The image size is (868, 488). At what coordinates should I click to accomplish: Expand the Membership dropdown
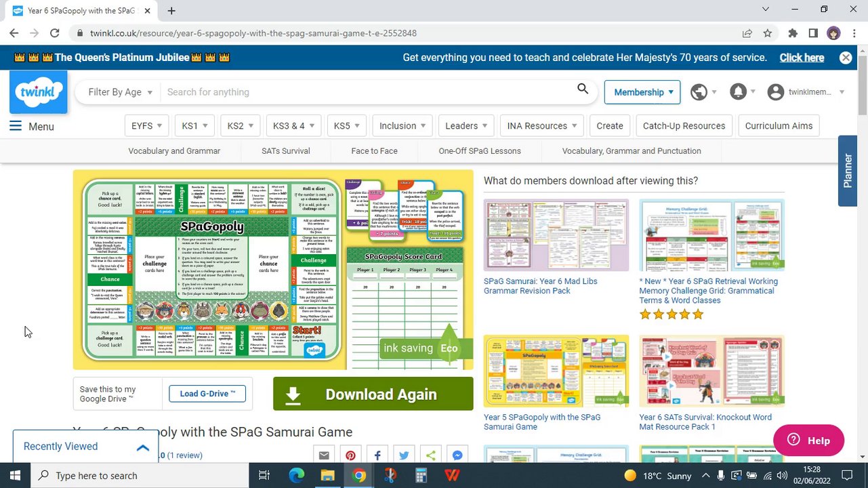[642, 92]
